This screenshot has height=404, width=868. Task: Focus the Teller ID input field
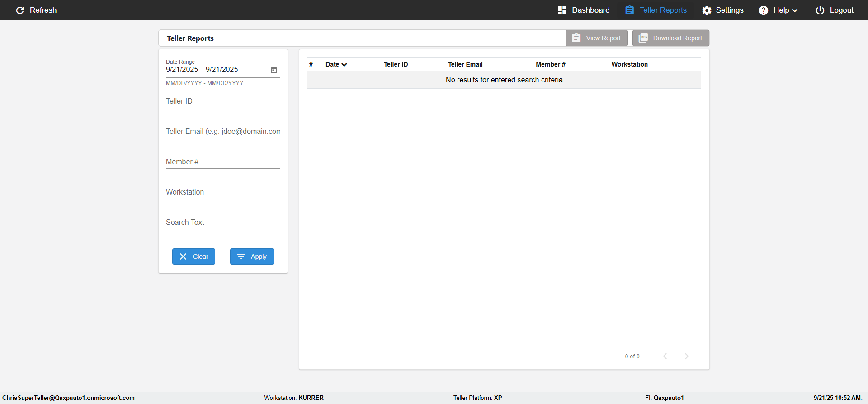tap(223, 101)
